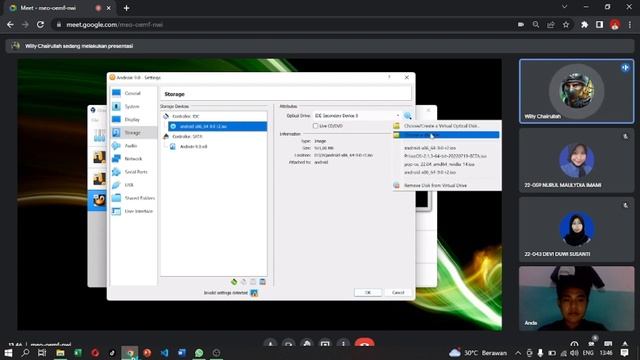Click the help question mark in Settings title bar
640x360 pixels.
(x=389, y=77)
